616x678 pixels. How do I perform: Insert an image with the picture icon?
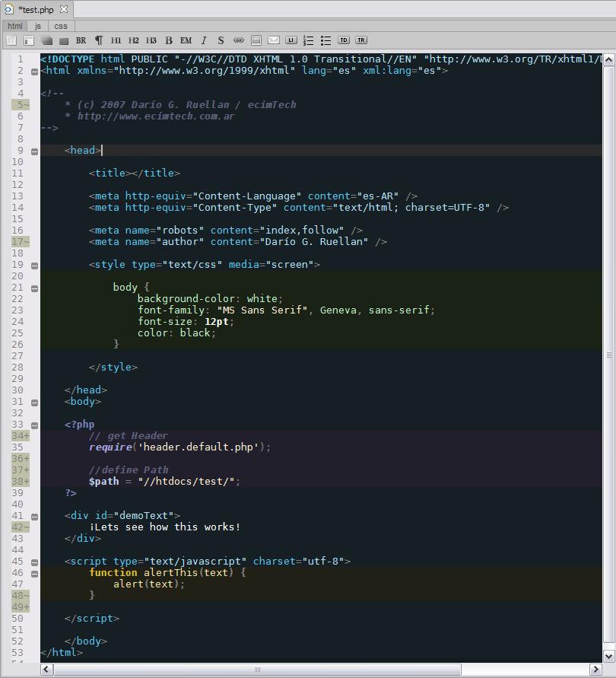click(256, 40)
